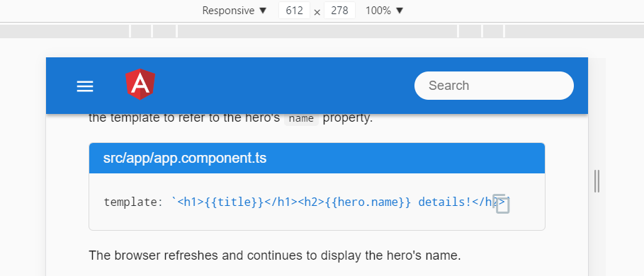The image size is (644, 276).
Task: Focus the viewport height field showing 278
Action: [339, 11]
